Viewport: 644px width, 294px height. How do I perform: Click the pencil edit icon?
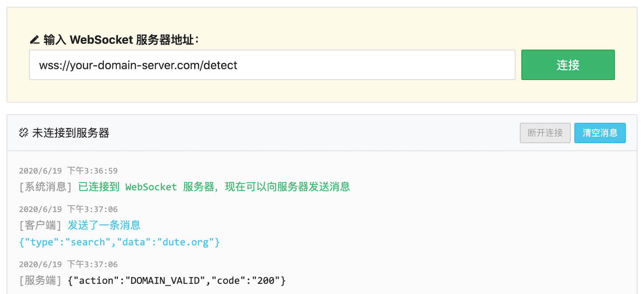(x=34, y=40)
